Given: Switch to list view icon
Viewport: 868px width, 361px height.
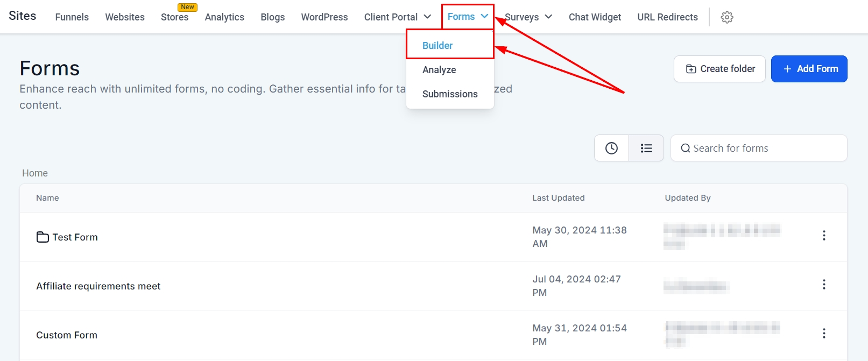Looking at the screenshot, I should tap(646, 148).
